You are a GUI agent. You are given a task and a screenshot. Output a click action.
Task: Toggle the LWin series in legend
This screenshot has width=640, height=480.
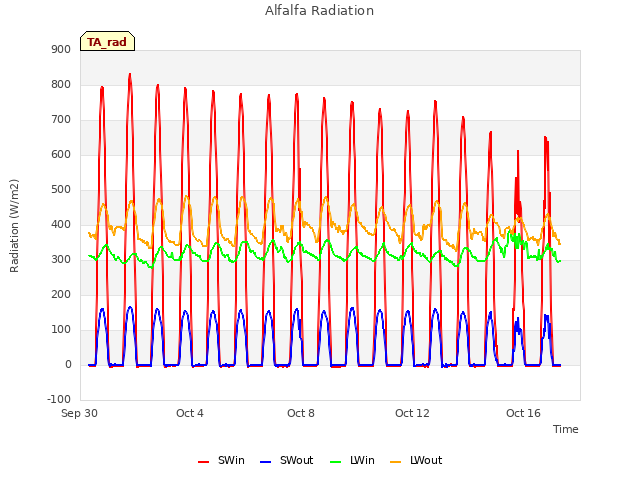(x=352, y=460)
